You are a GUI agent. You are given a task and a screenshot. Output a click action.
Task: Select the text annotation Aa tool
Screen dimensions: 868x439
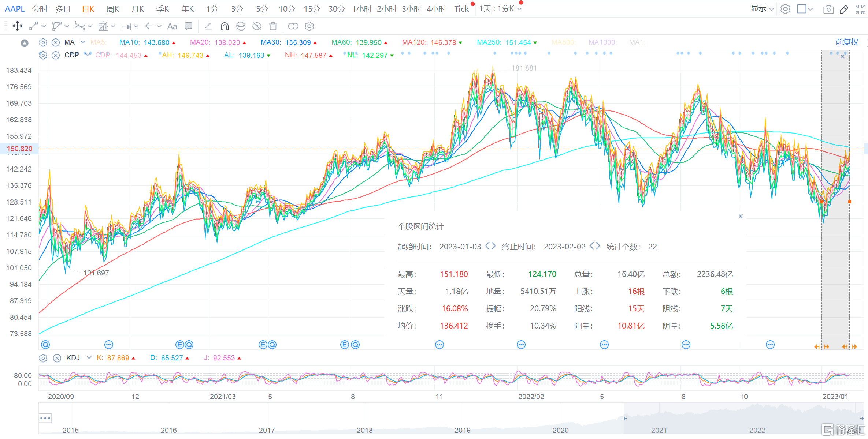[x=172, y=26]
